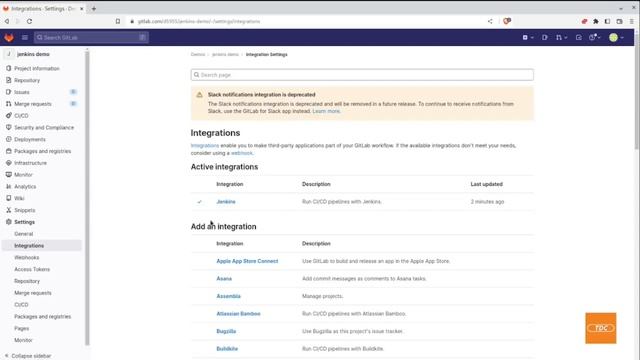Click the bookmark icon in address bar
The height and width of the screenshot is (360, 640).
point(118,21)
